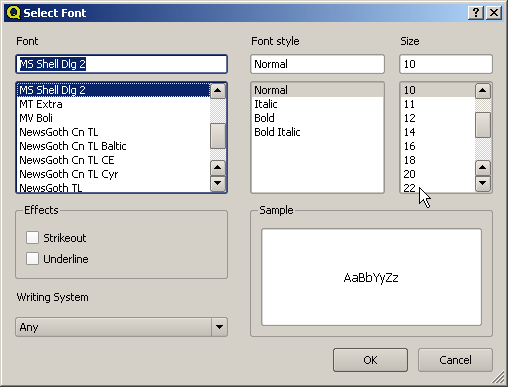This screenshot has height=387, width=508.
Task: Open the Writing System dropdown
Action: click(x=122, y=327)
